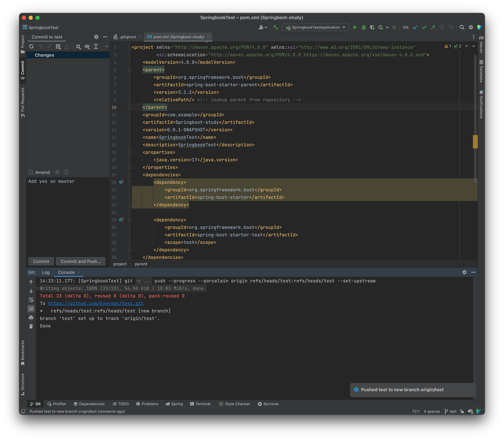Viewport: 504px width, 440px height.
Task: Open the github.com/Everoot/test.git link
Action: pos(96,304)
